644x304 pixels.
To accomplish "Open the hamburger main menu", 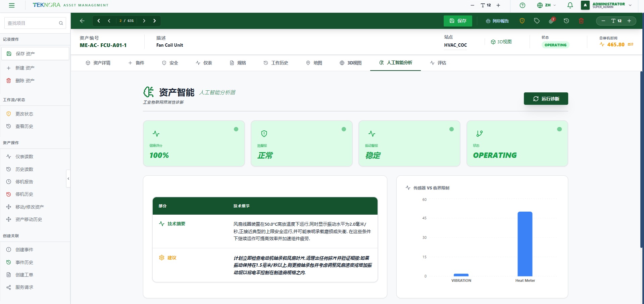I will coord(12,5).
